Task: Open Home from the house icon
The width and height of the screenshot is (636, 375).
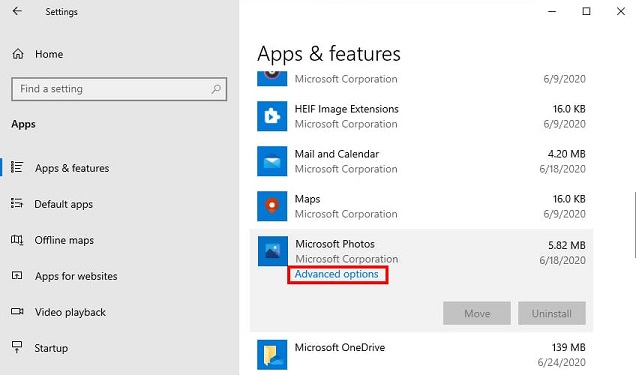Action: (x=18, y=54)
